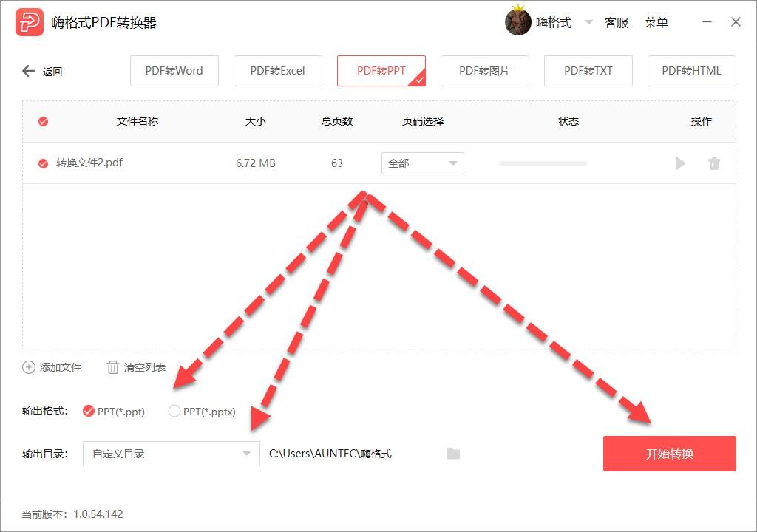Click the total pages value 63
The image size is (757, 532).
[337, 163]
